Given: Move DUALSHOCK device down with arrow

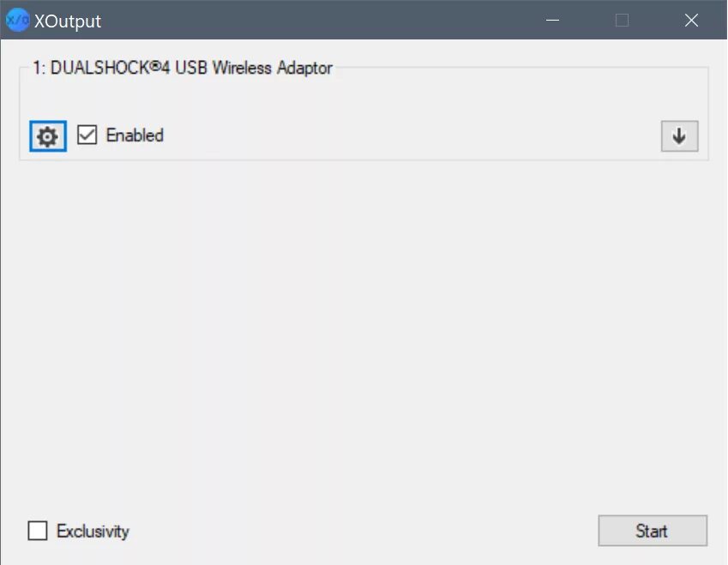Looking at the screenshot, I should pyautogui.click(x=679, y=136).
